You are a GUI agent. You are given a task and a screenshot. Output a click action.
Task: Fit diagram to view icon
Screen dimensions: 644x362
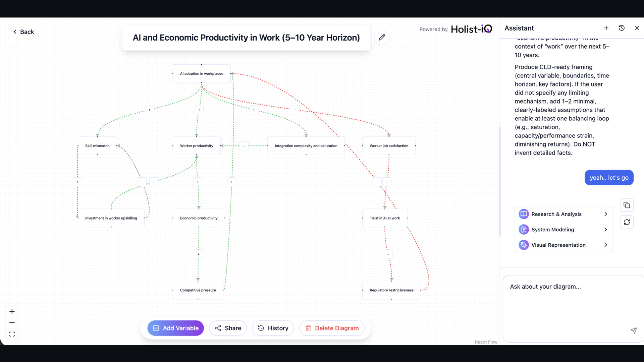click(12, 334)
